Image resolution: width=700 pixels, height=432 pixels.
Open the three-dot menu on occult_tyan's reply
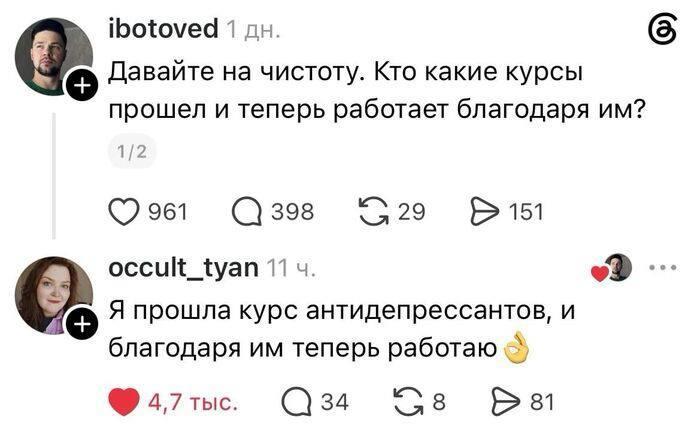point(663,268)
